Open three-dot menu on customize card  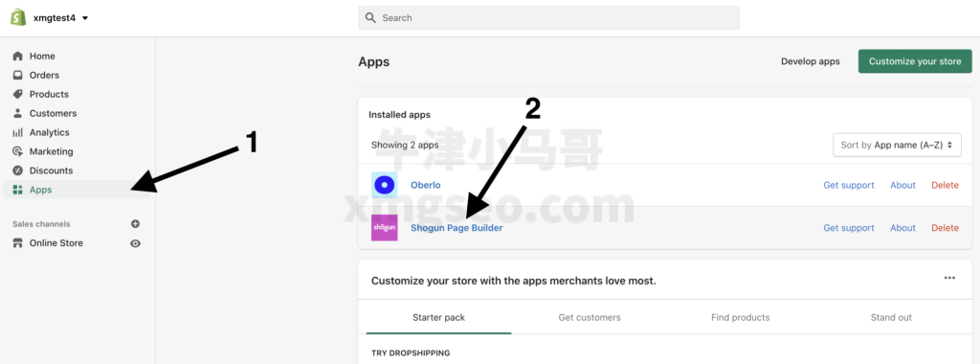tap(949, 278)
